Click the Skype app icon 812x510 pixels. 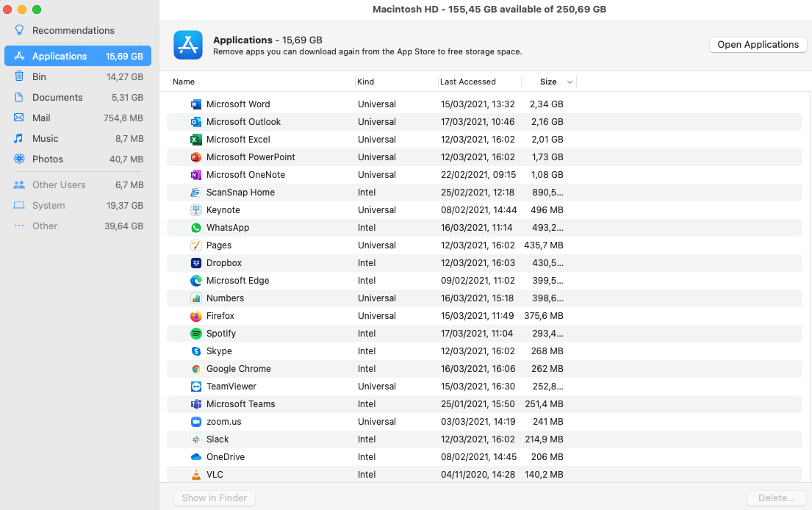coord(195,351)
